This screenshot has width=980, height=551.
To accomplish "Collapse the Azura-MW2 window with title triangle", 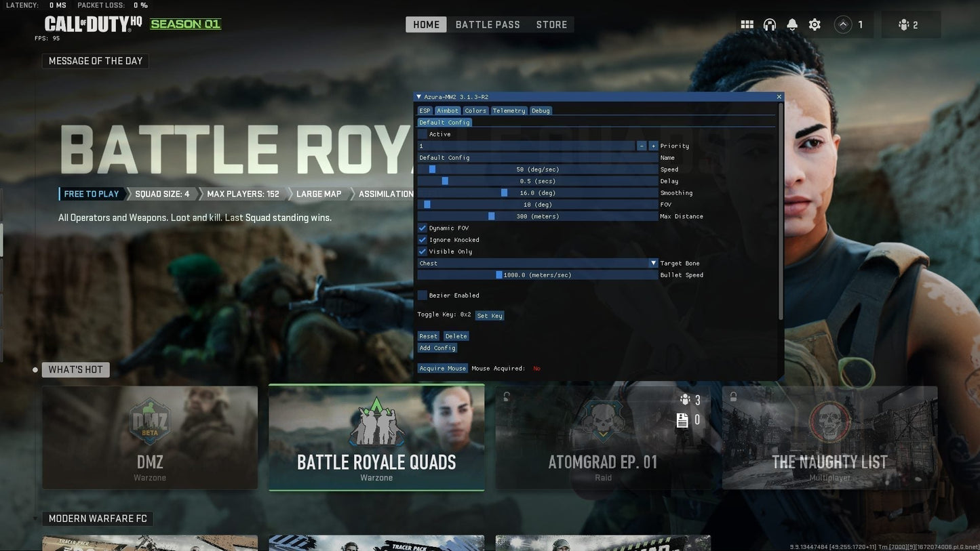I will [419, 97].
